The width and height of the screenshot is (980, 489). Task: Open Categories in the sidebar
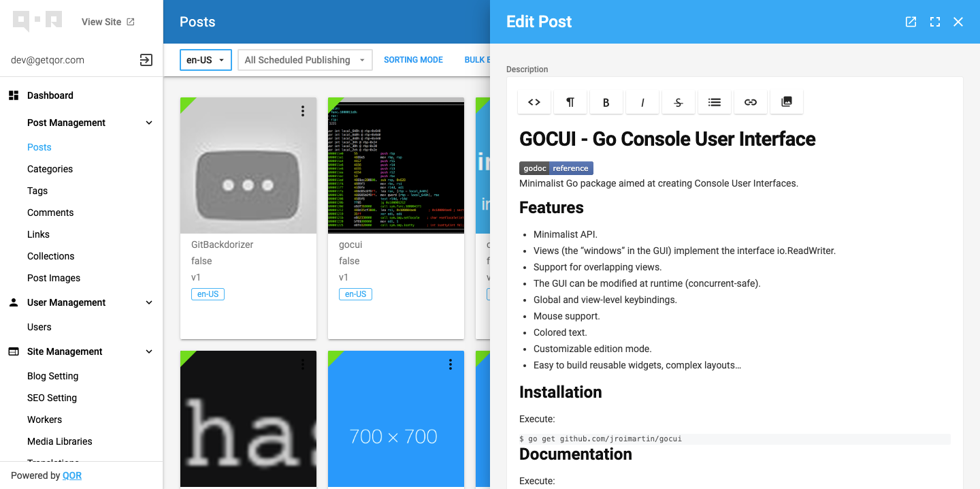pos(50,169)
